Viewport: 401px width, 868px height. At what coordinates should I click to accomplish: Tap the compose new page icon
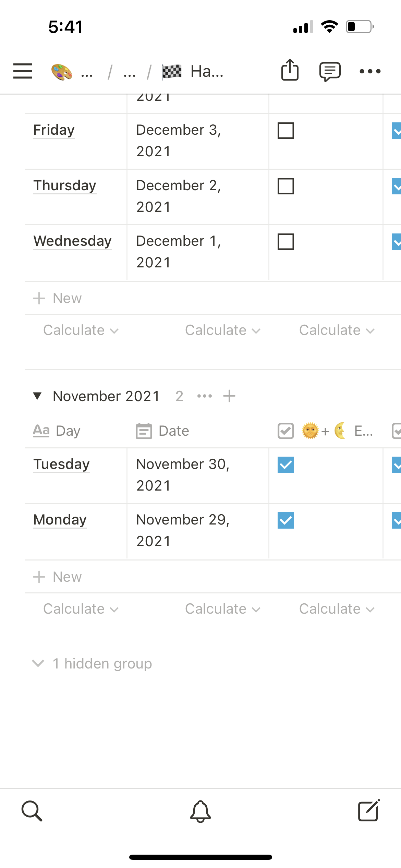(369, 810)
